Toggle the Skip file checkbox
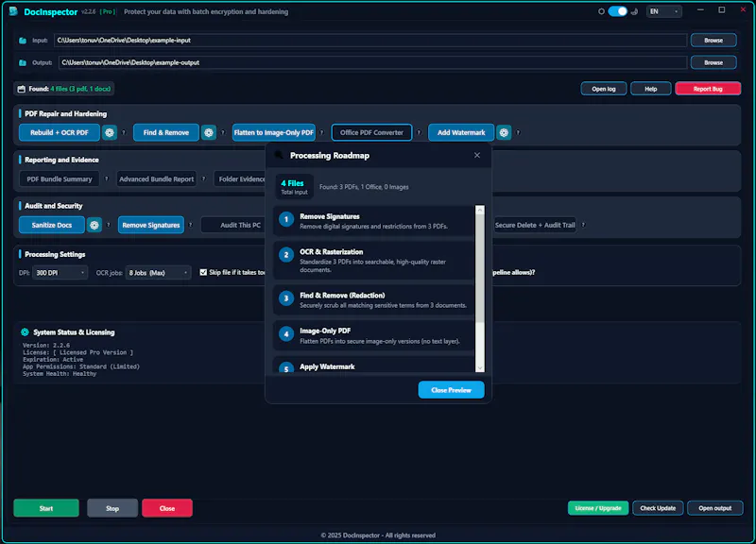Viewport: 756px width, 544px height. 203,272
